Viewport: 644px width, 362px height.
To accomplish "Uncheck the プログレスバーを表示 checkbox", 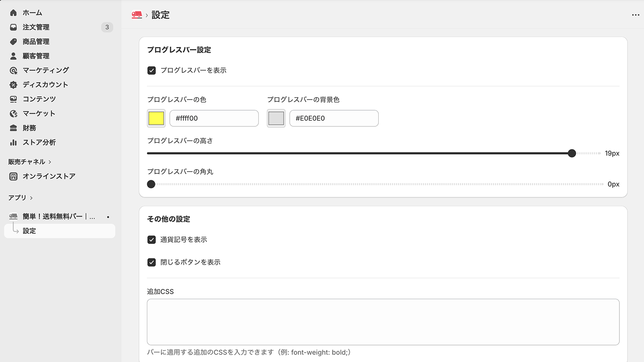I will pos(152,71).
